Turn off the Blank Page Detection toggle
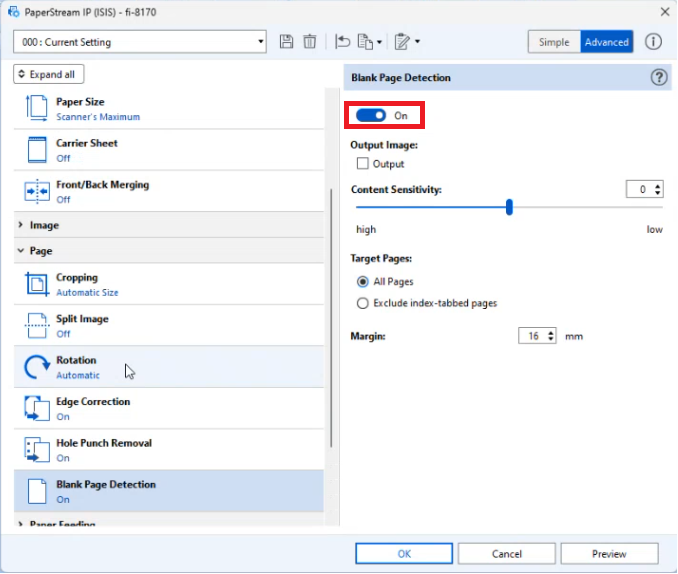The height and width of the screenshot is (574, 678). [x=371, y=116]
